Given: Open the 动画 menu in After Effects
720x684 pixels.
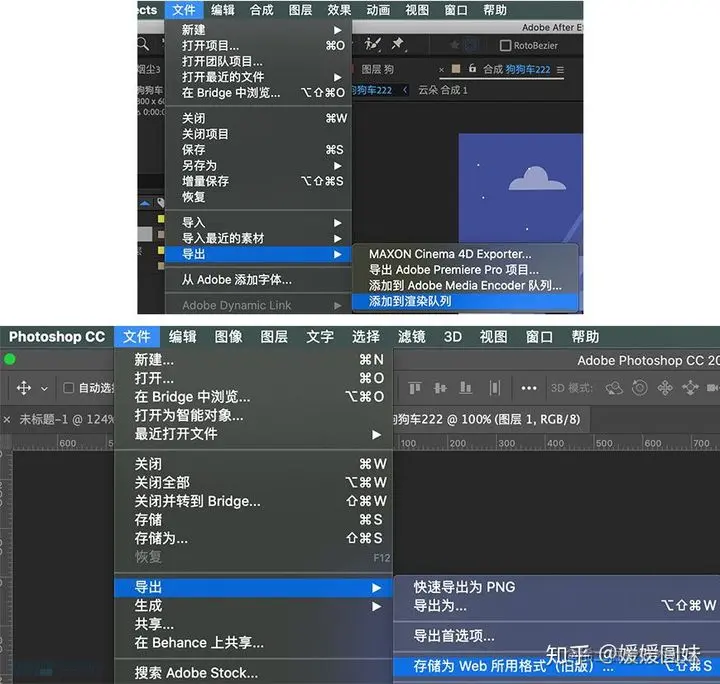Looking at the screenshot, I should (x=378, y=10).
